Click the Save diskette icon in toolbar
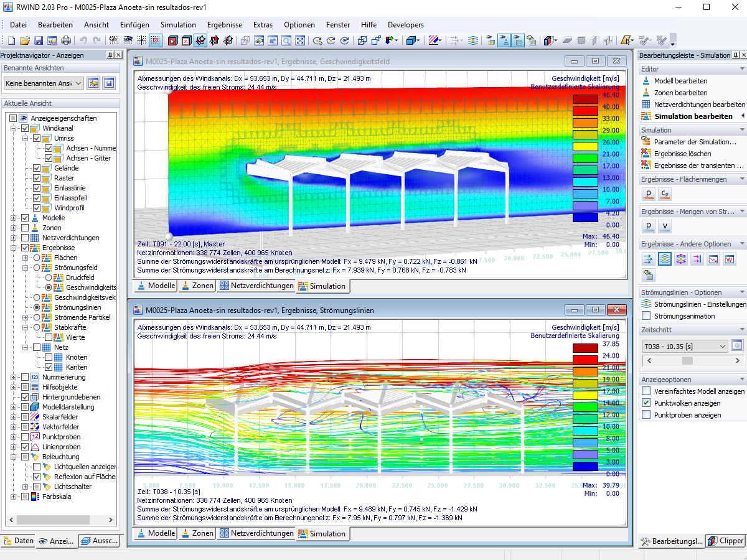The height and width of the screenshot is (560, 747). click(39, 40)
